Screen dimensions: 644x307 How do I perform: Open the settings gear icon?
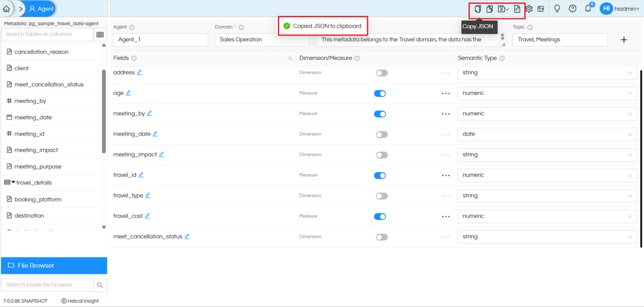tap(529, 9)
